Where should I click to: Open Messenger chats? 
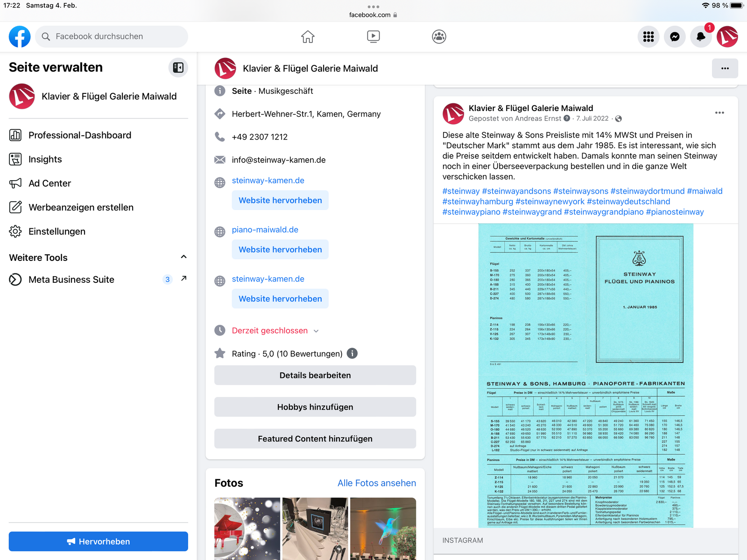(x=675, y=36)
